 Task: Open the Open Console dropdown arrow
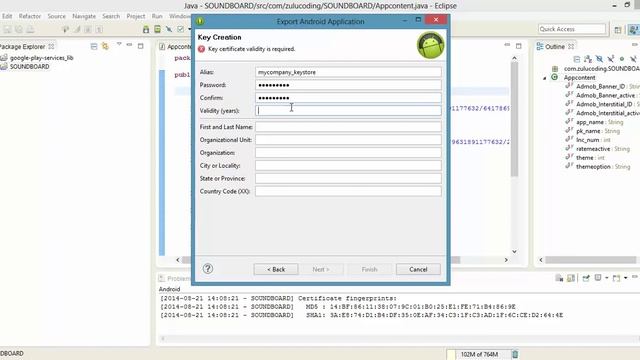point(625,278)
